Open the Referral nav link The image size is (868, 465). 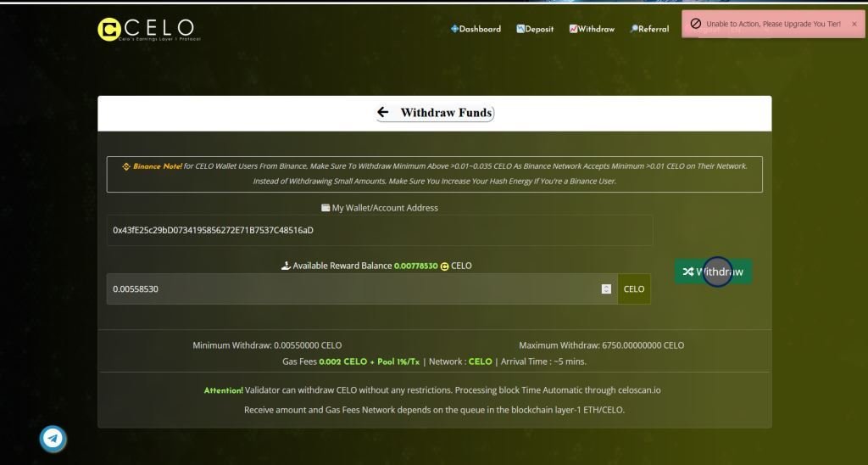(x=649, y=29)
